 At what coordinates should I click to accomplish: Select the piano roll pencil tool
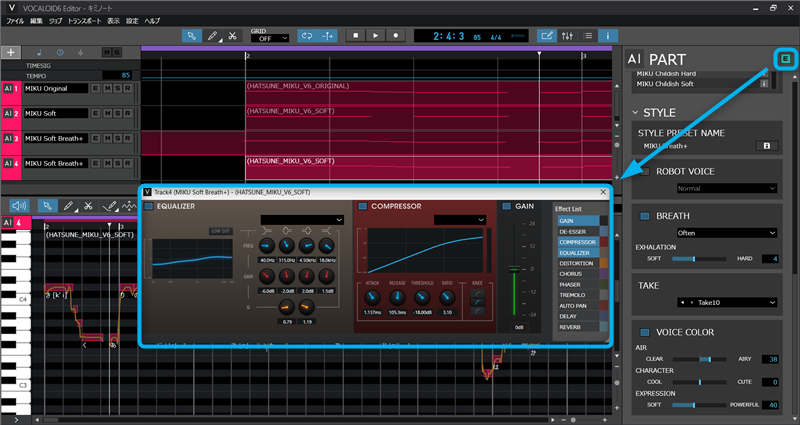point(68,206)
